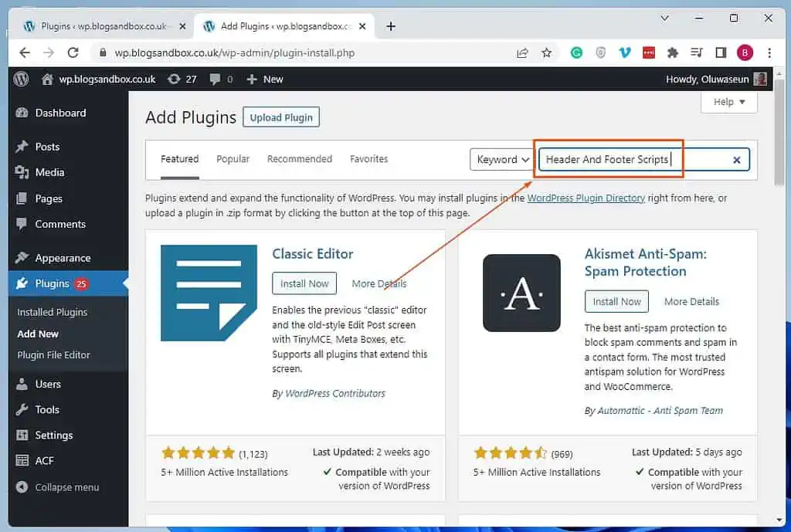The image size is (791, 532).
Task: Open the Keyword search type dropdown
Action: click(x=502, y=159)
